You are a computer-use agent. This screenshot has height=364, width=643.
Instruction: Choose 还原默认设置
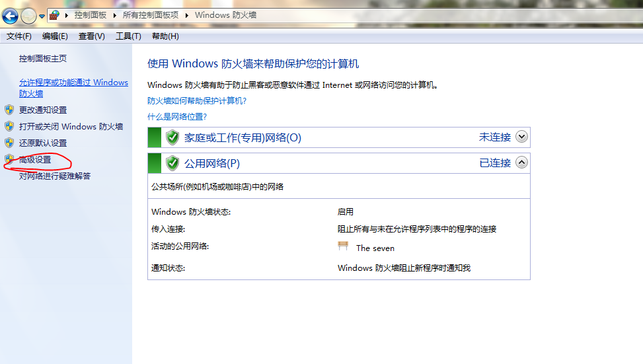click(43, 143)
